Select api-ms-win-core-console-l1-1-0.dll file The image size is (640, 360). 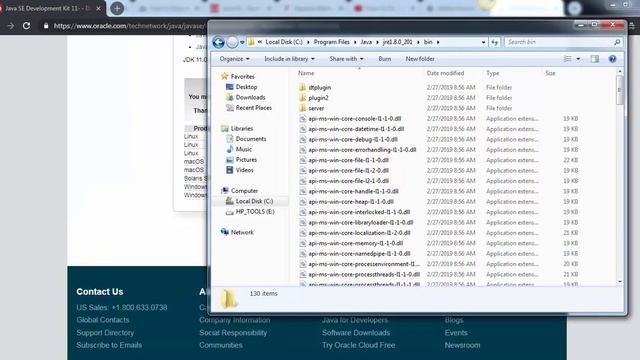(355, 118)
